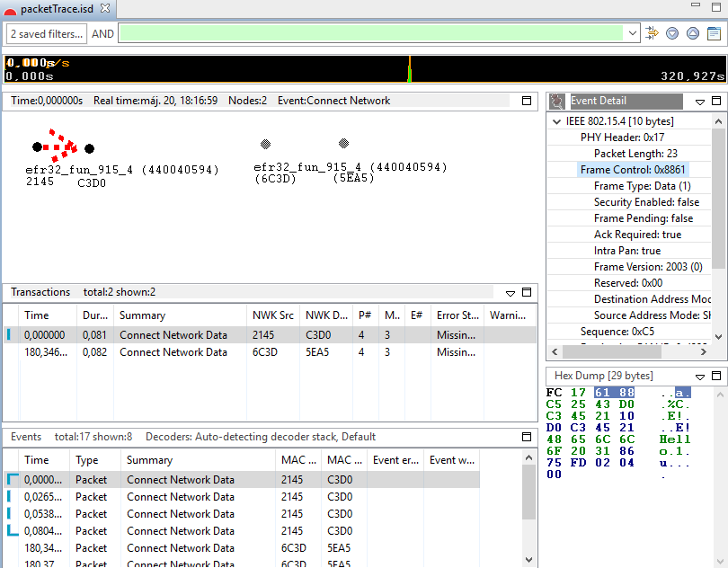Screen dimensions: 728x568
Task: Click the editor layout window icon
Action: 714,33
